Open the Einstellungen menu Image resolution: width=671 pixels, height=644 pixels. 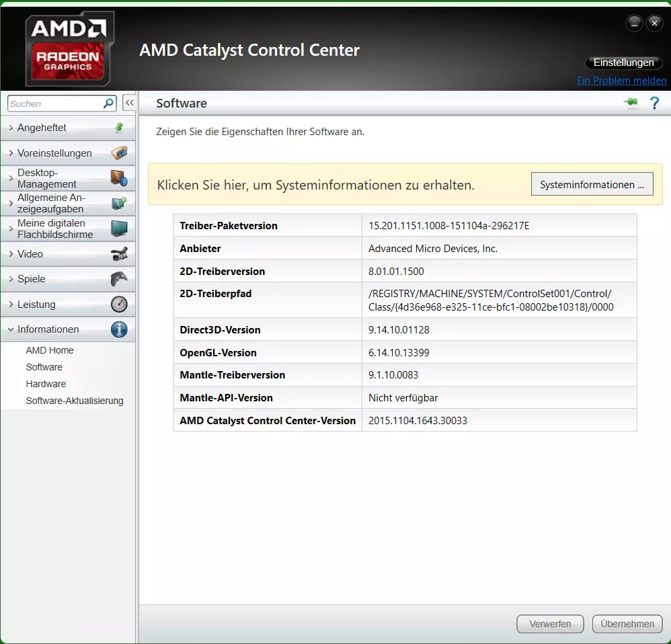(x=623, y=63)
